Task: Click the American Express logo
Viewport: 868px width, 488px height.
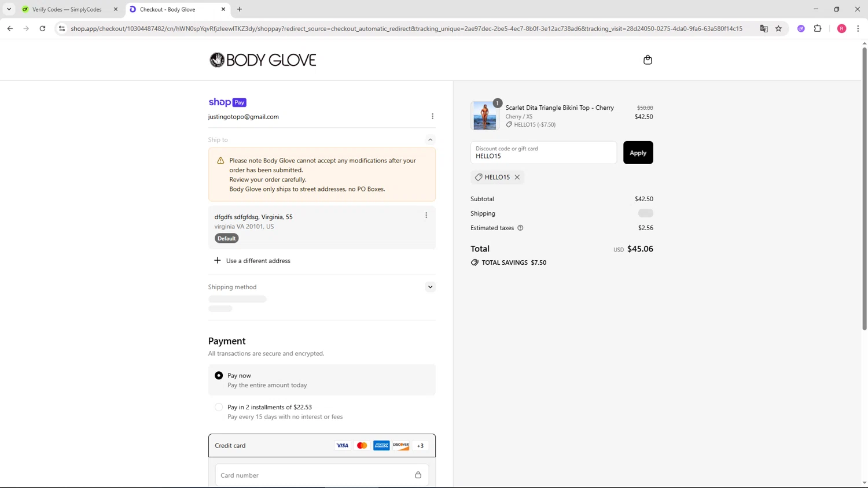Action: [381, 446]
